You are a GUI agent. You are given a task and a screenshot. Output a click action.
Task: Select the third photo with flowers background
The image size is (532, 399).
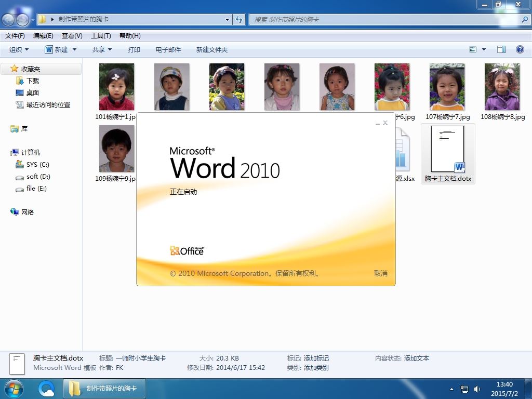(x=227, y=87)
